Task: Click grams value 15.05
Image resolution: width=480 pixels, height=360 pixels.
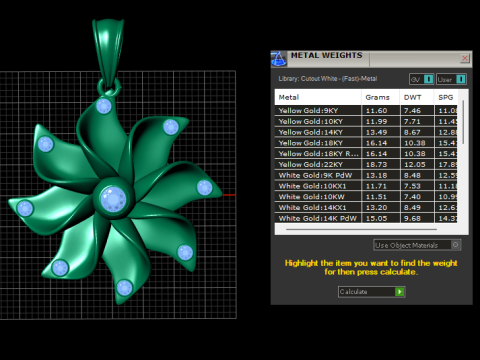Action: point(376,218)
